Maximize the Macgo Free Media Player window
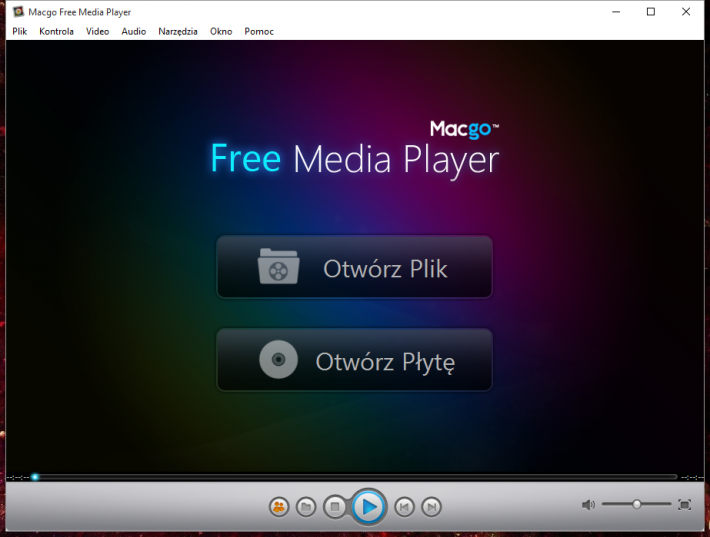Screen dimensions: 710x537 (x=651, y=12)
